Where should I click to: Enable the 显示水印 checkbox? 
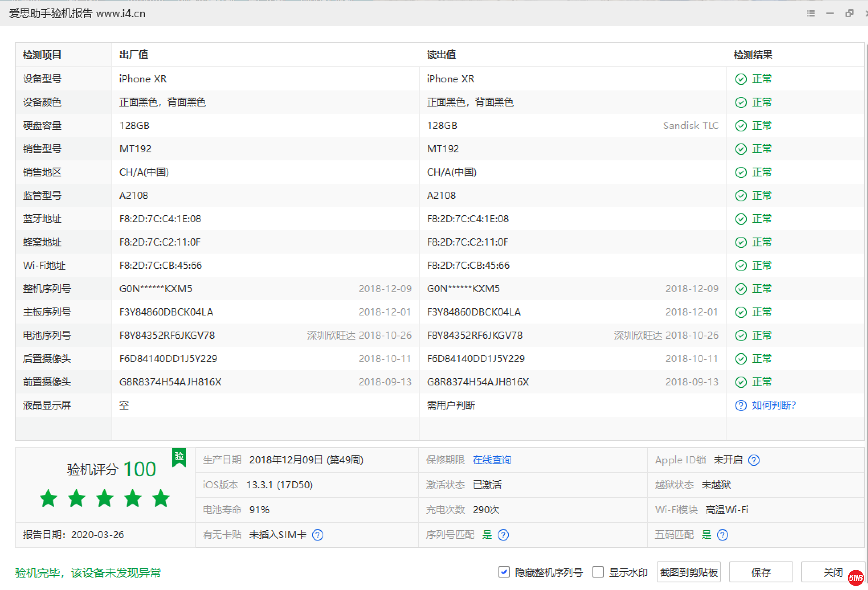coord(598,572)
